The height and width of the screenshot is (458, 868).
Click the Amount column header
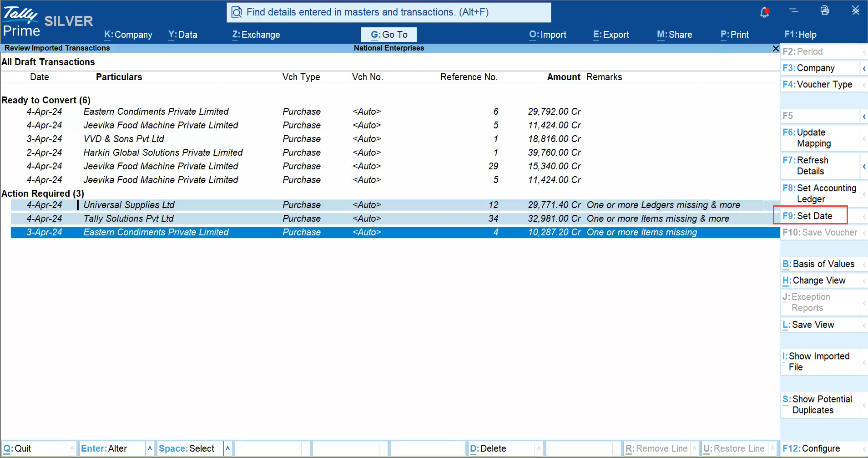(564, 77)
